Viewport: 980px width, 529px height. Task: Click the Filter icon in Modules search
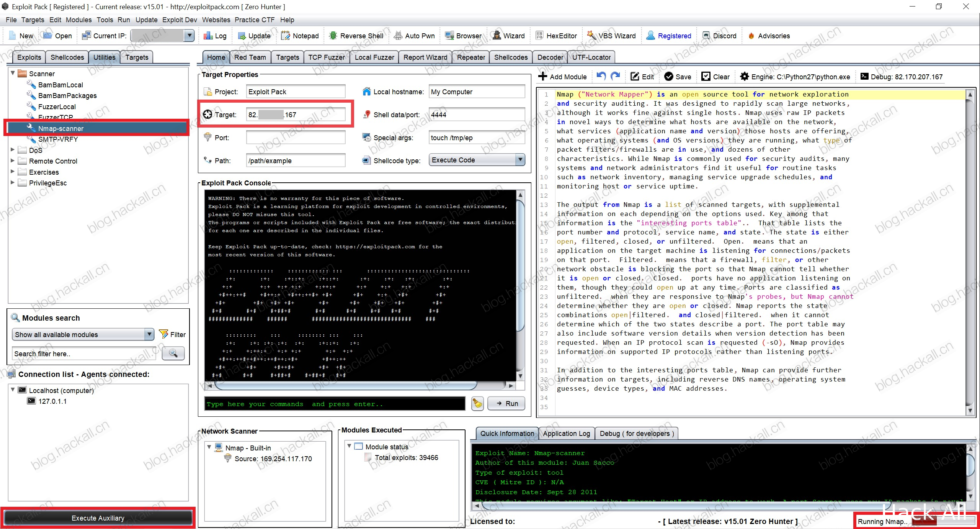172,334
